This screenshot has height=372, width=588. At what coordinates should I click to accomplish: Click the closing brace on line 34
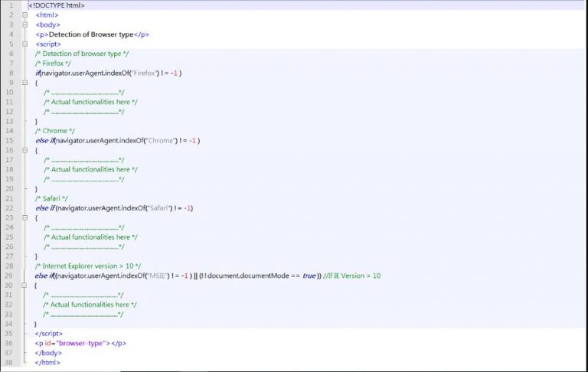[36, 324]
